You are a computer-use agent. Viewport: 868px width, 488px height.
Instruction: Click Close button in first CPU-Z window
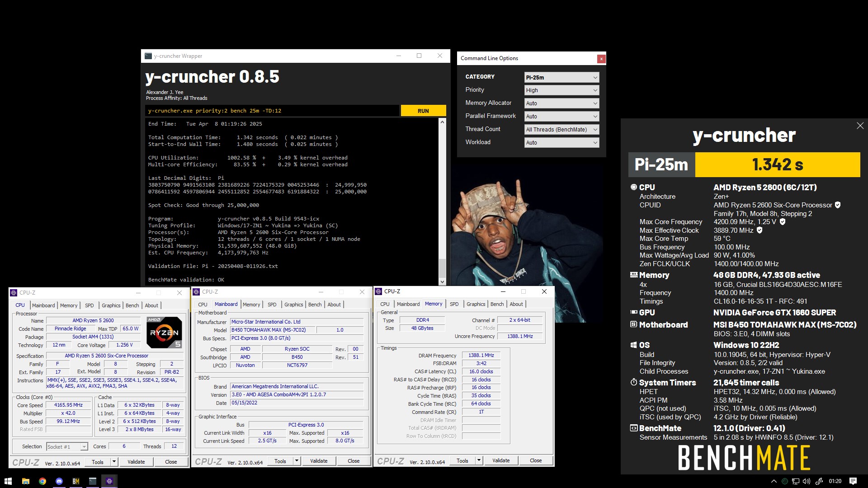[171, 462]
